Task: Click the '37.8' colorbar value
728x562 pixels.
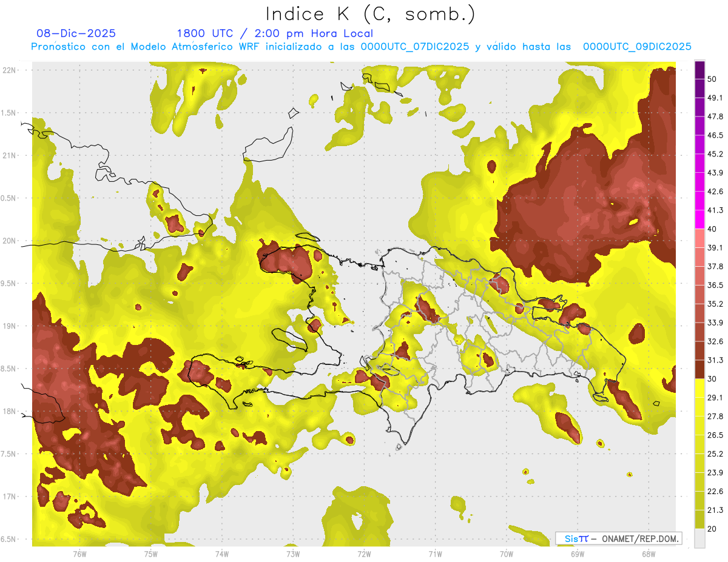Action: pyautogui.click(x=715, y=266)
